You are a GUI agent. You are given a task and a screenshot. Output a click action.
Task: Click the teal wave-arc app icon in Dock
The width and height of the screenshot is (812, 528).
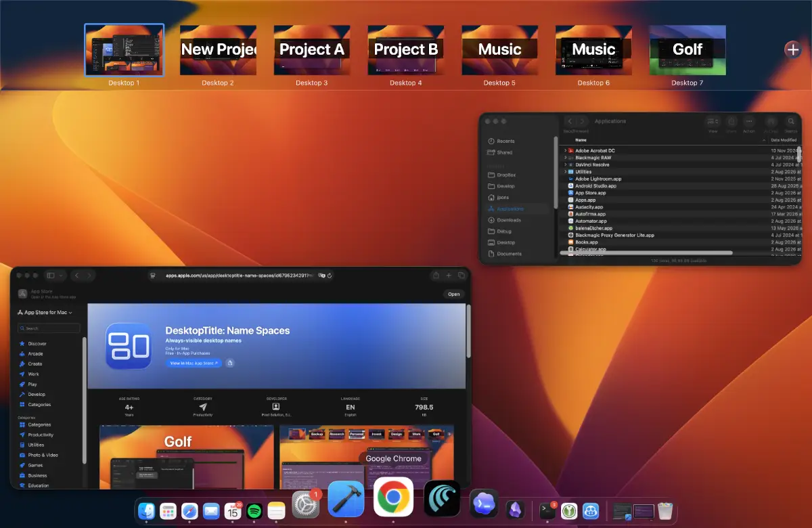pos(443,499)
